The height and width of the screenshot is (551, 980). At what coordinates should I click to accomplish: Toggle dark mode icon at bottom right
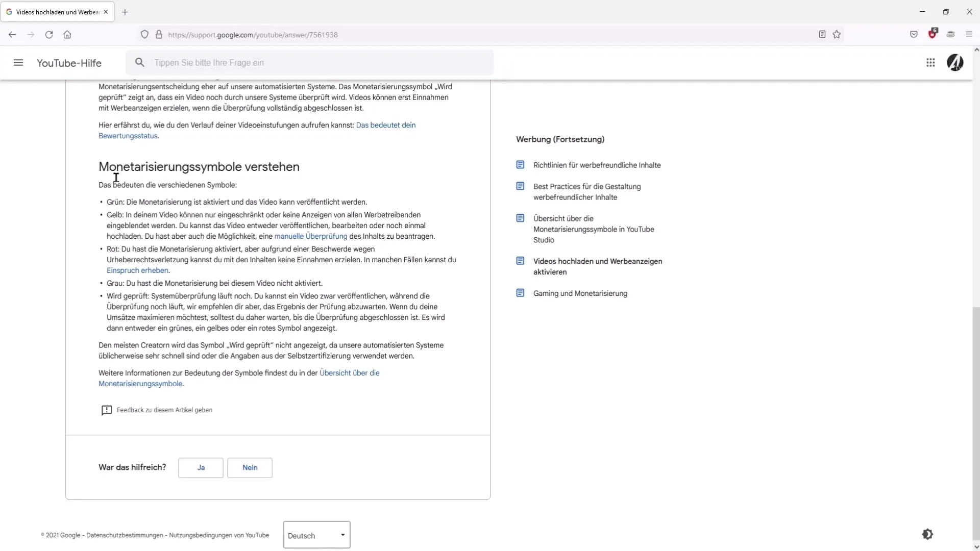pyautogui.click(x=927, y=534)
